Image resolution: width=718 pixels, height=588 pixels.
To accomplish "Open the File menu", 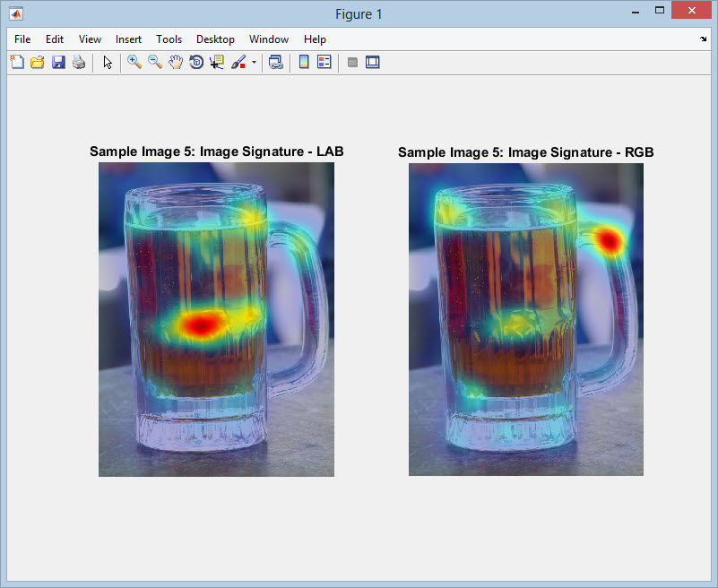I will tap(22, 39).
